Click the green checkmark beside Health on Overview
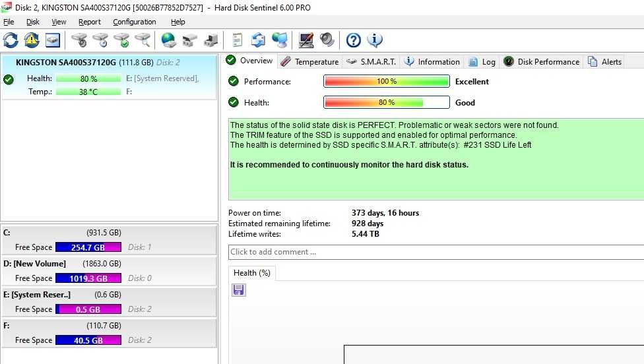644x364 pixels. [234, 102]
